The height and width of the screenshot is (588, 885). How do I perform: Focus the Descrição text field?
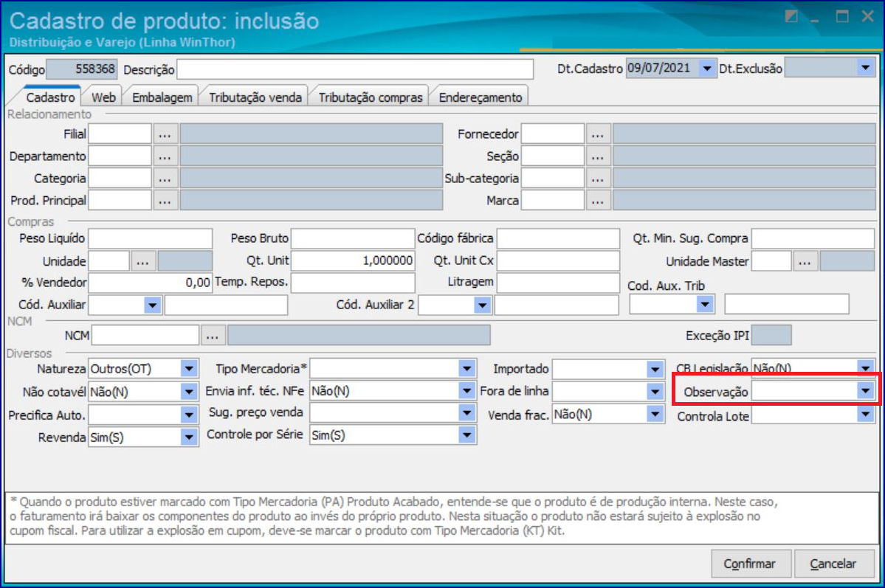(355, 69)
